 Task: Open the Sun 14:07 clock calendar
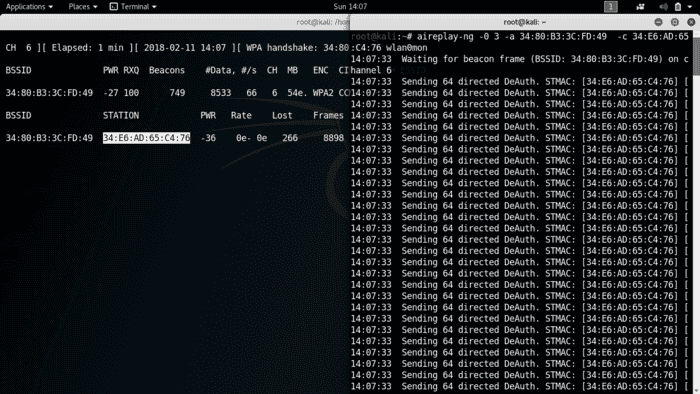pos(350,7)
